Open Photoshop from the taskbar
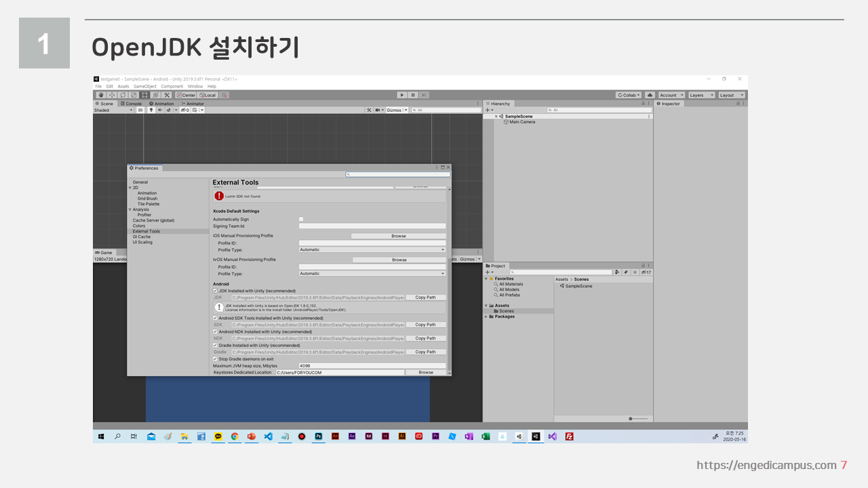 point(318,436)
